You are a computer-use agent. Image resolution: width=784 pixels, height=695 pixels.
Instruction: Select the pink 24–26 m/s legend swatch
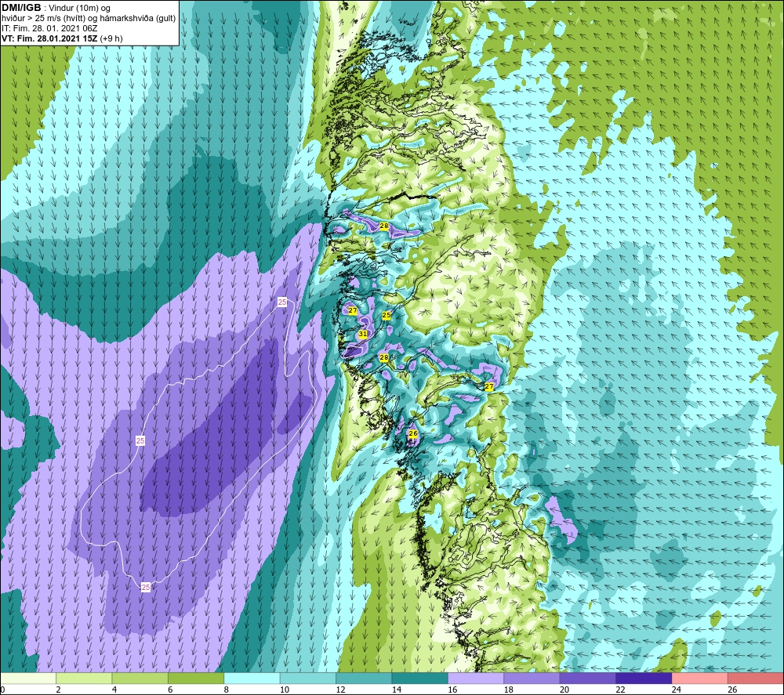pos(700,679)
